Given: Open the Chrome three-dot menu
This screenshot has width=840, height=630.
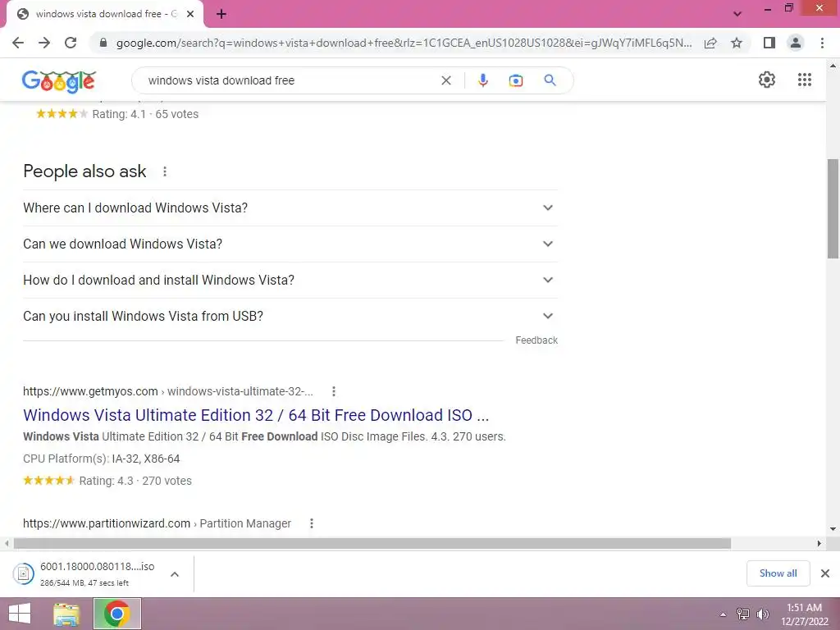Looking at the screenshot, I should (822, 43).
